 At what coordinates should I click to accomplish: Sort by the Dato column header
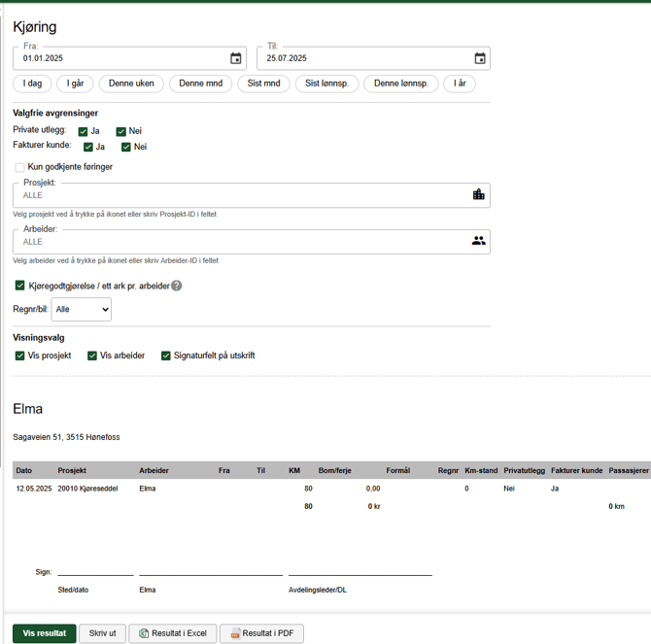click(x=24, y=470)
